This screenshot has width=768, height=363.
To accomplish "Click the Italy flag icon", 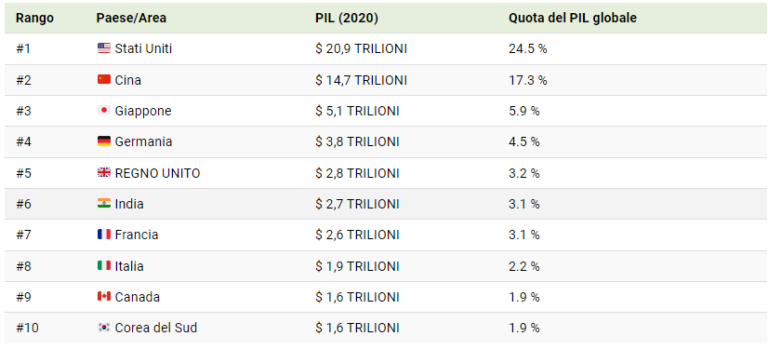I will pyautogui.click(x=104, y=266).
